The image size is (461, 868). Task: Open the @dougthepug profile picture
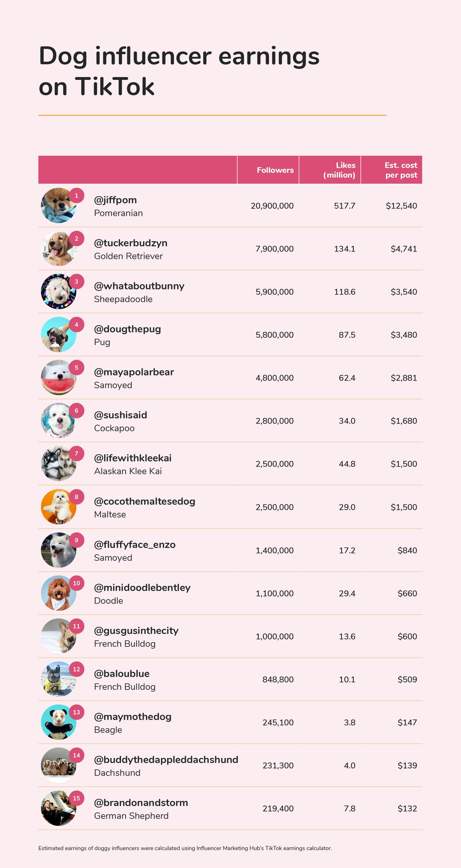click(x=58, y=335)
